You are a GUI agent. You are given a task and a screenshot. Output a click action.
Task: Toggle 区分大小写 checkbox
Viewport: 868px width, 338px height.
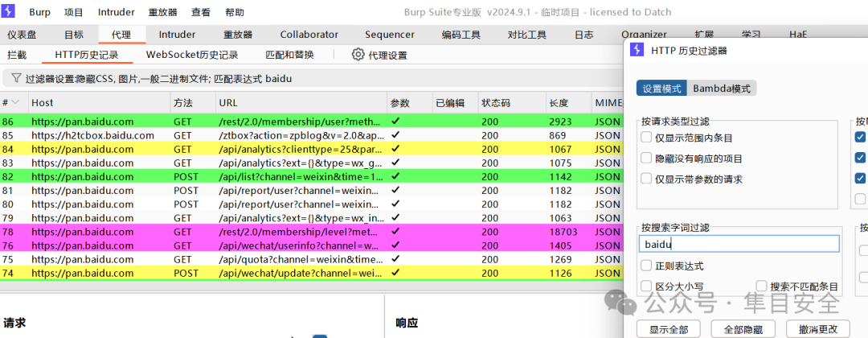point(646,286)
